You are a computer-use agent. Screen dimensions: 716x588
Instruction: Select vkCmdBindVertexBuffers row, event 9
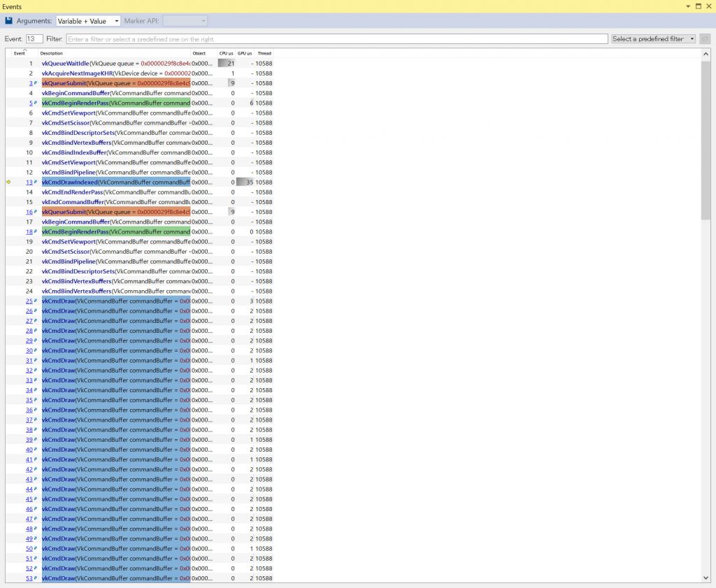pos(139,143)
